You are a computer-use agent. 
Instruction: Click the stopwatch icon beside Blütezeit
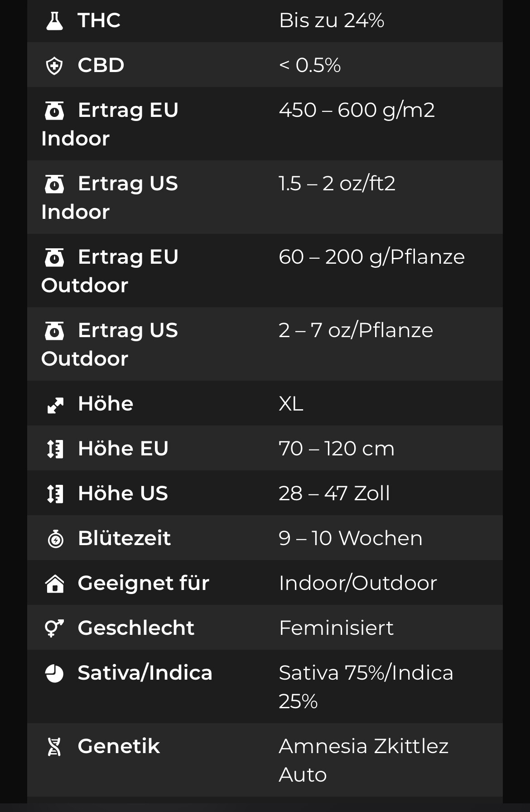pos(55,539)
